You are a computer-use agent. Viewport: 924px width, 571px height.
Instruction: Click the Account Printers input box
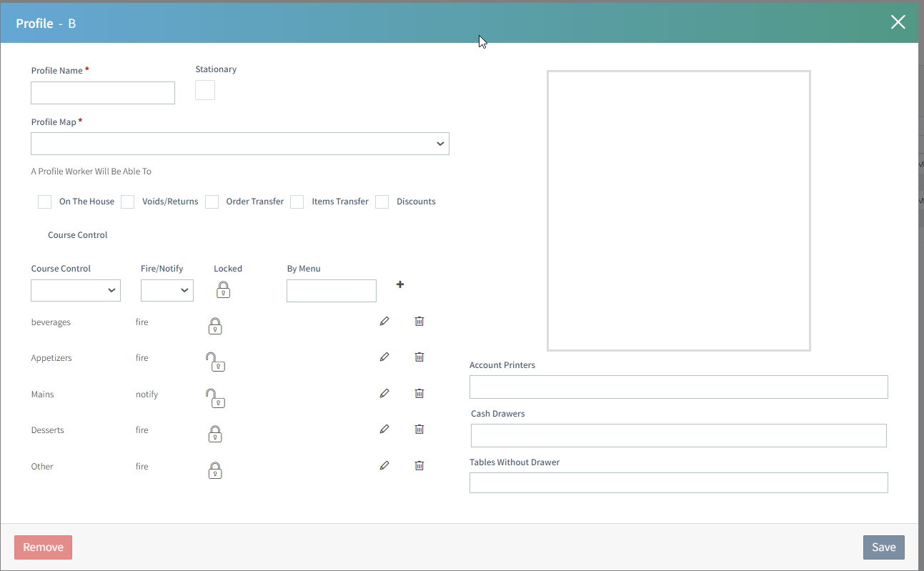[x=678, y=387]
